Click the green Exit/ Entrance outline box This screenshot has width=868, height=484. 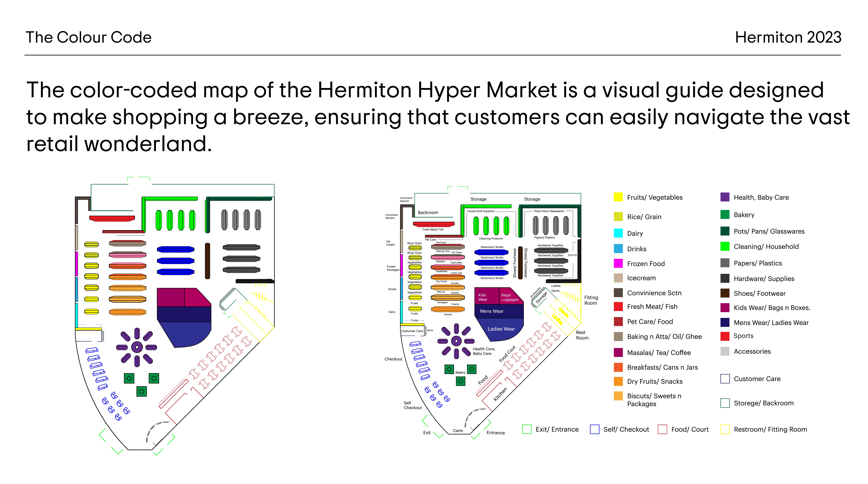click(x=527, y=429)
